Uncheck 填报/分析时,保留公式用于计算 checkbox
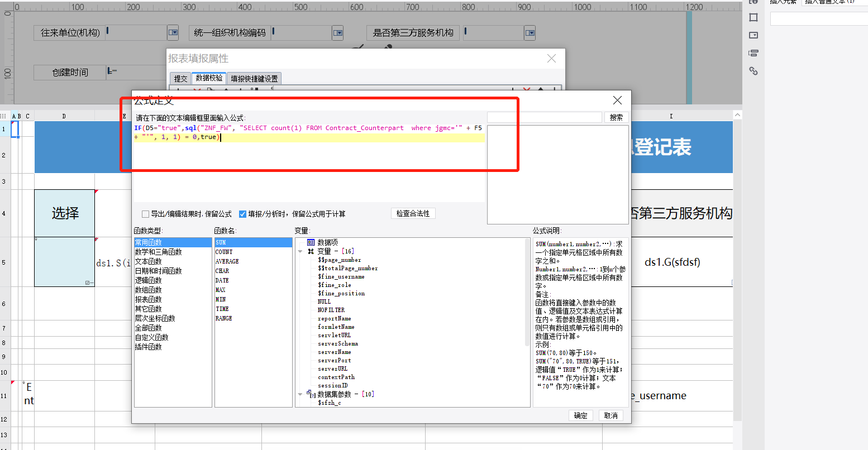Image resolution: width=868 pixels, height=450 pixels. 243,214
